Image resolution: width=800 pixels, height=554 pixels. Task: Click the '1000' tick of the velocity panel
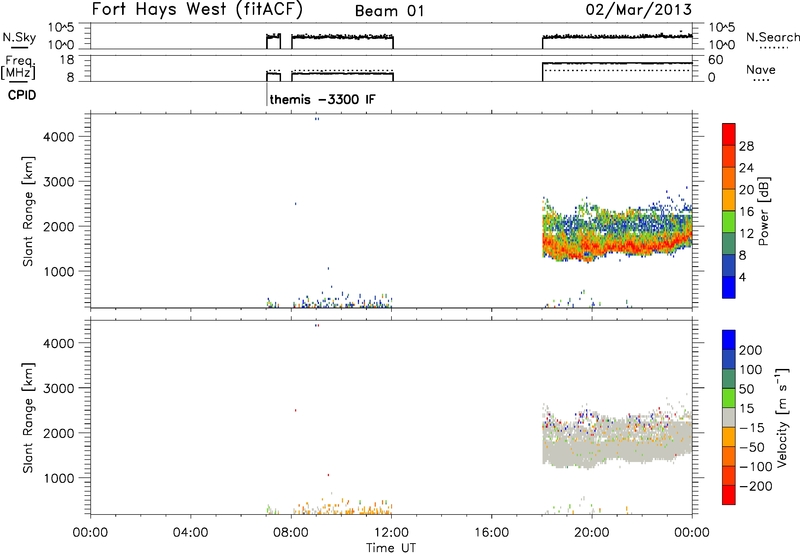[59, 478]
